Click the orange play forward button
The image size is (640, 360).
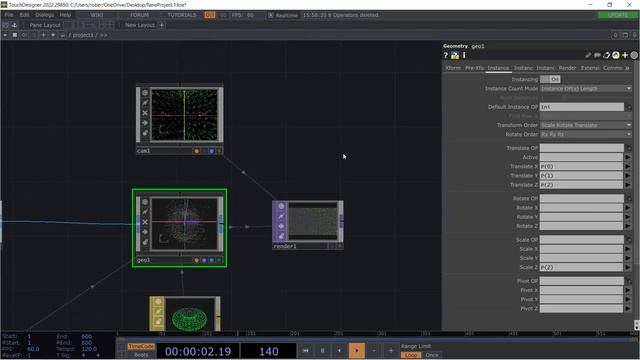point(356,351)
